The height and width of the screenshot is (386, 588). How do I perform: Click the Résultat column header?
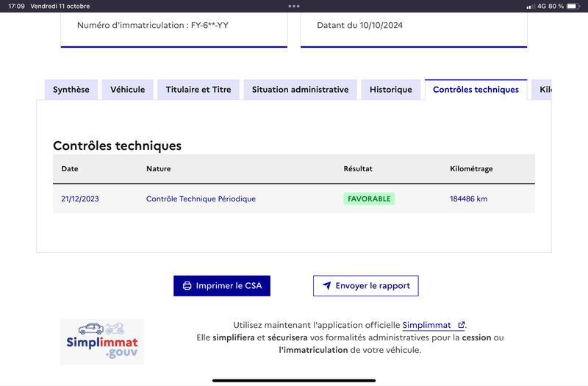[x=358, y=169]
